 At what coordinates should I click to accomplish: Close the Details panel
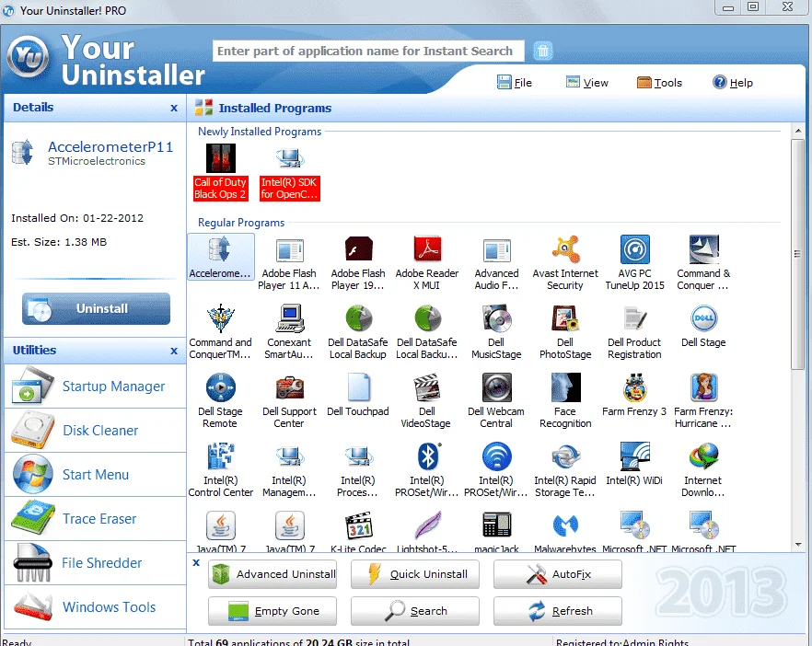(174, 108)
